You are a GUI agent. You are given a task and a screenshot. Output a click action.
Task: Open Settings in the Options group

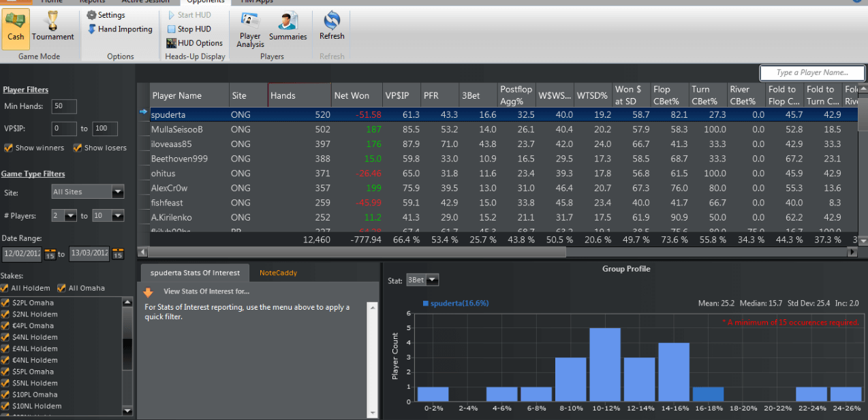point(106,15)
